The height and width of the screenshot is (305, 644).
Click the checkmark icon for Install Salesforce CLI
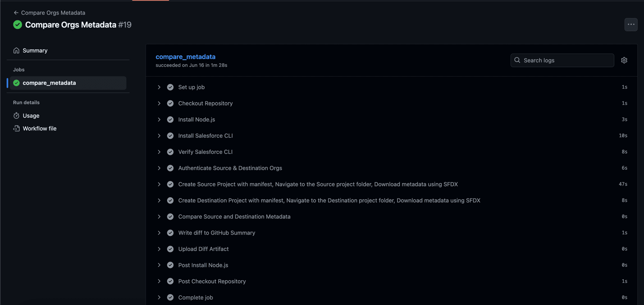click(x=170, y=136)
